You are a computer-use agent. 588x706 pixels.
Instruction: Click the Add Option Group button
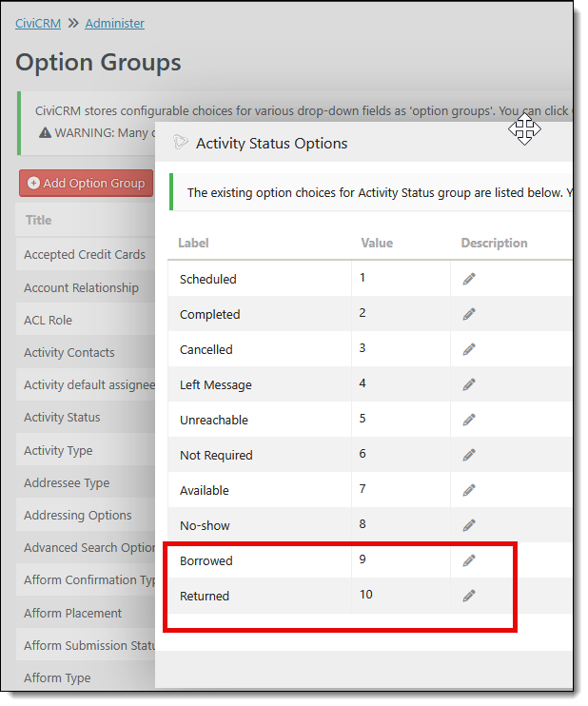(x=86, y=183)
